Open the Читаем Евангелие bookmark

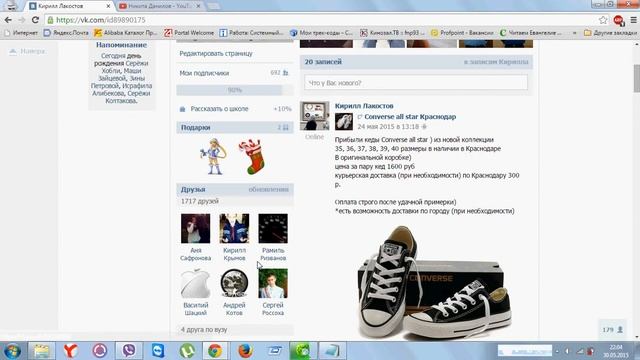(x=531, y=33)
